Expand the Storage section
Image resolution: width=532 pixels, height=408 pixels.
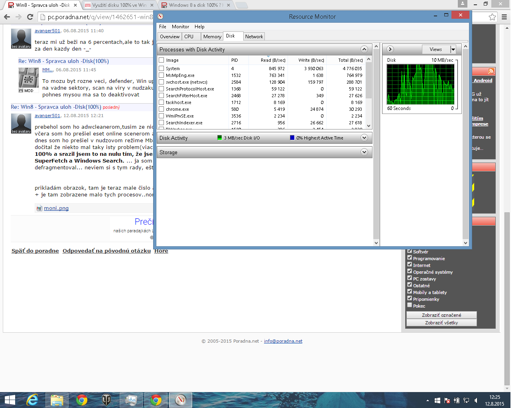tap(364, 152)
